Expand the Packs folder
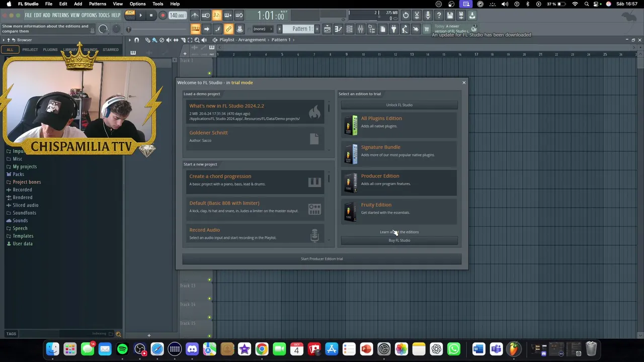This screenshot has height=362, width=644. (18, 174)
